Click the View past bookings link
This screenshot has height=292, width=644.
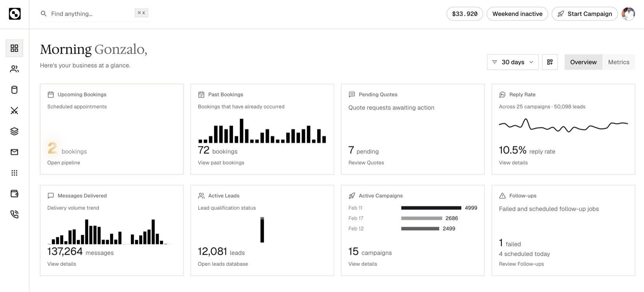point(221,163)
